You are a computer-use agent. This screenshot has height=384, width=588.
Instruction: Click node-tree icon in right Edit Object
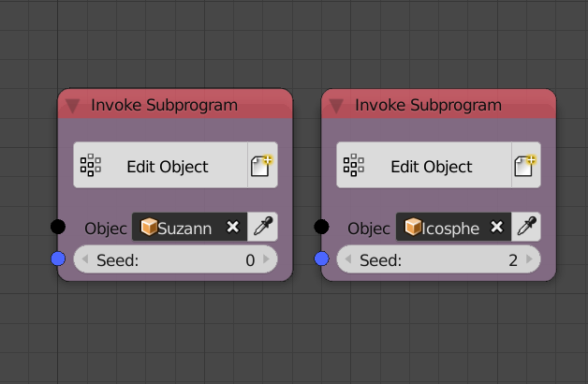[354, 165]
